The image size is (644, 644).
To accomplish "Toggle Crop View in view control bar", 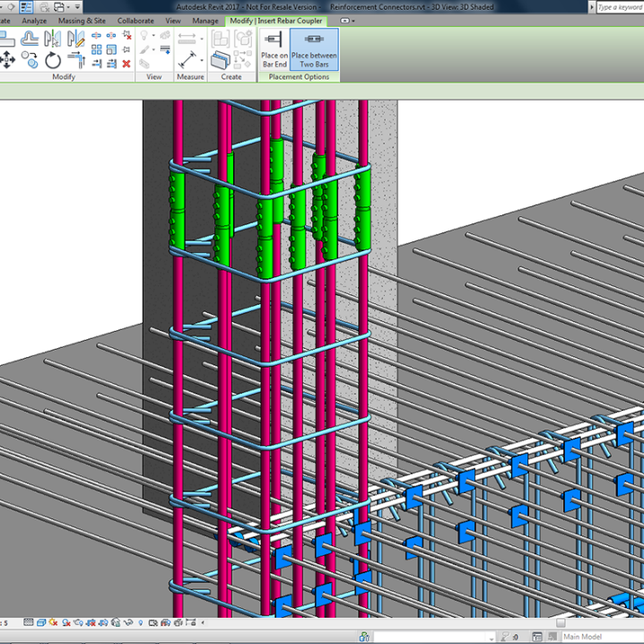I will (92, 622).
